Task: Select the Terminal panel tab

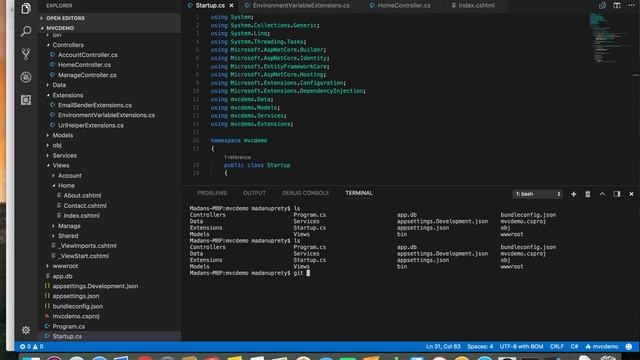Action: click(x=359, y=193)
